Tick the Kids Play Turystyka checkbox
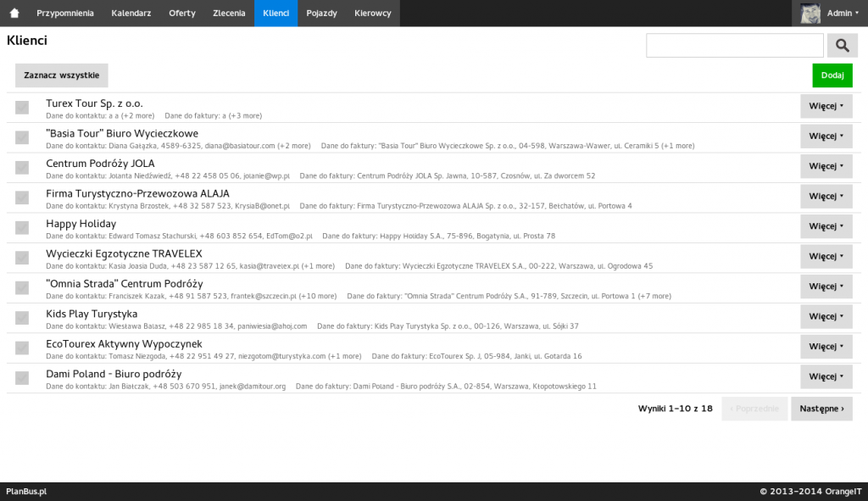 pyautogui.click(x=22, y=318)
